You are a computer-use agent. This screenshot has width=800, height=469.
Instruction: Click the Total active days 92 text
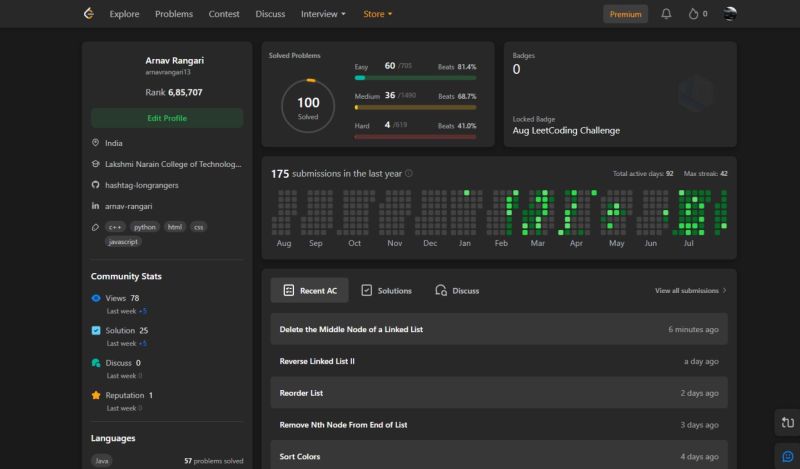643,174
